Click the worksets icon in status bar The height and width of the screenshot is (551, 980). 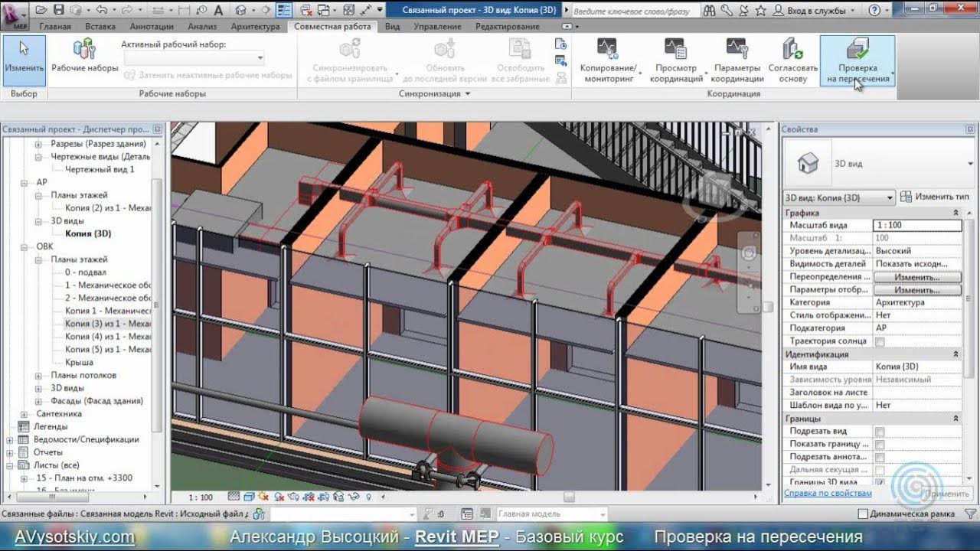260,514
